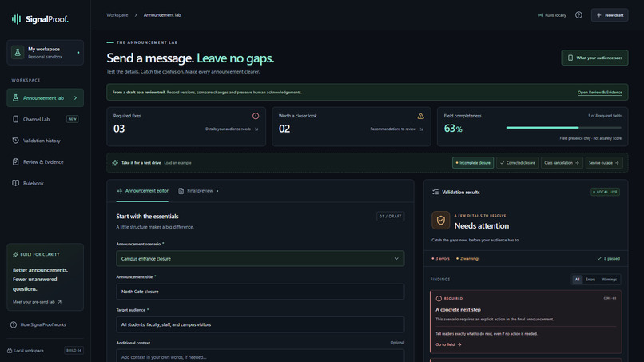Screen dimensions: 644x362
Task: Click the Review & Evidence clipboard icon
Action: pyautogui.click(x=16, y=162)
